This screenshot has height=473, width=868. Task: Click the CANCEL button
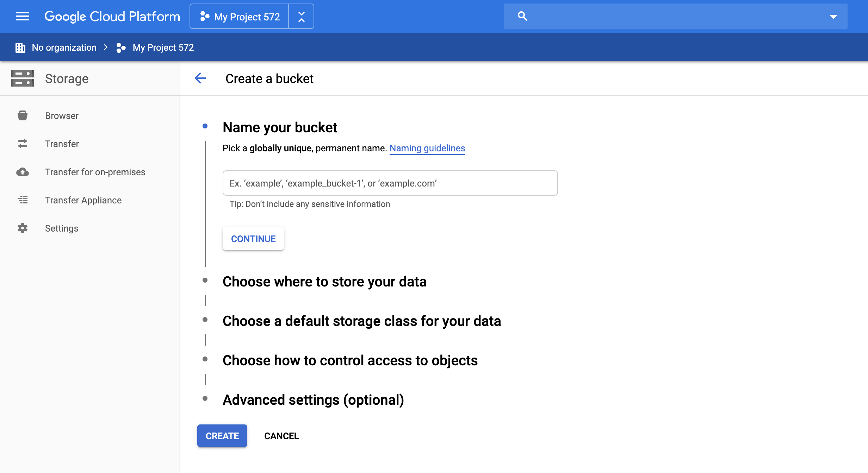point(281,436)
